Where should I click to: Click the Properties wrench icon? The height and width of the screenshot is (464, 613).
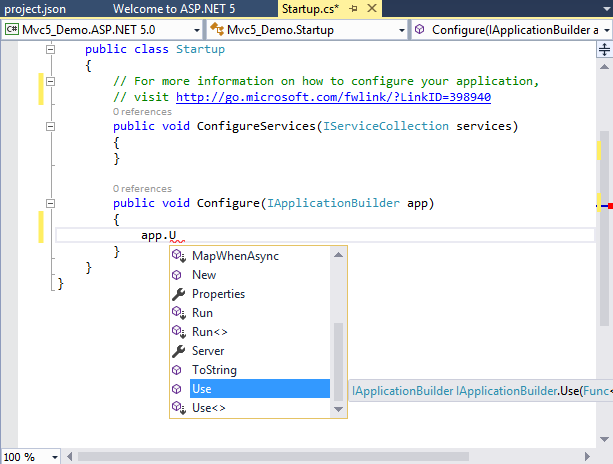pos(178,294)
